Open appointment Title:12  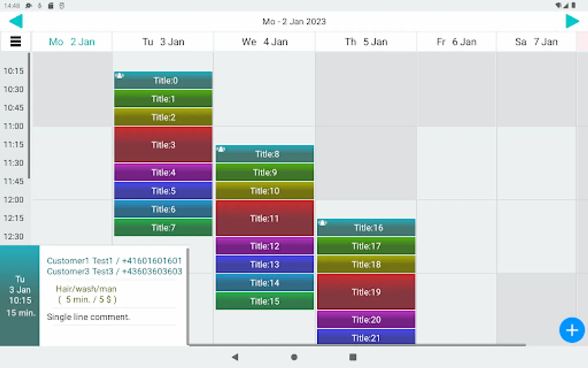(265, 246)
